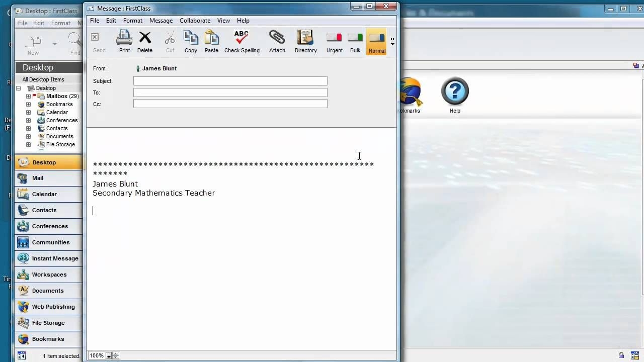Click the 'All Desktop Items' header
The image size is (644, 362).
[x=43, y=79]
